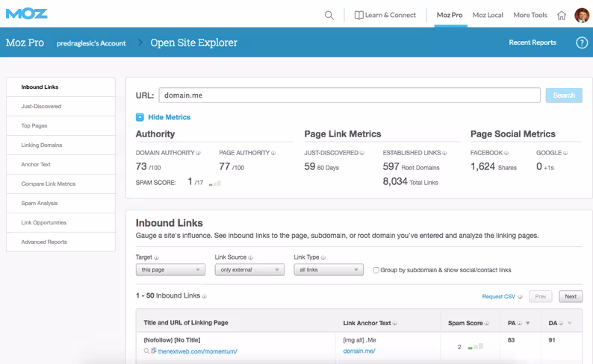This screenshot has width=593, height=364.
Task: Open Spam Analysis sidebar item
Action: click(x=61, y=203)
